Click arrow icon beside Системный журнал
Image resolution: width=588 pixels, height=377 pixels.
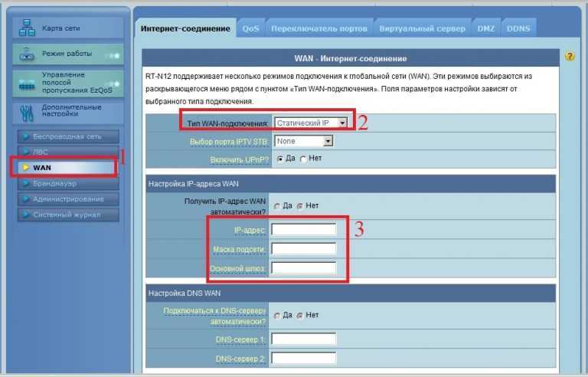tap(26, 215)
